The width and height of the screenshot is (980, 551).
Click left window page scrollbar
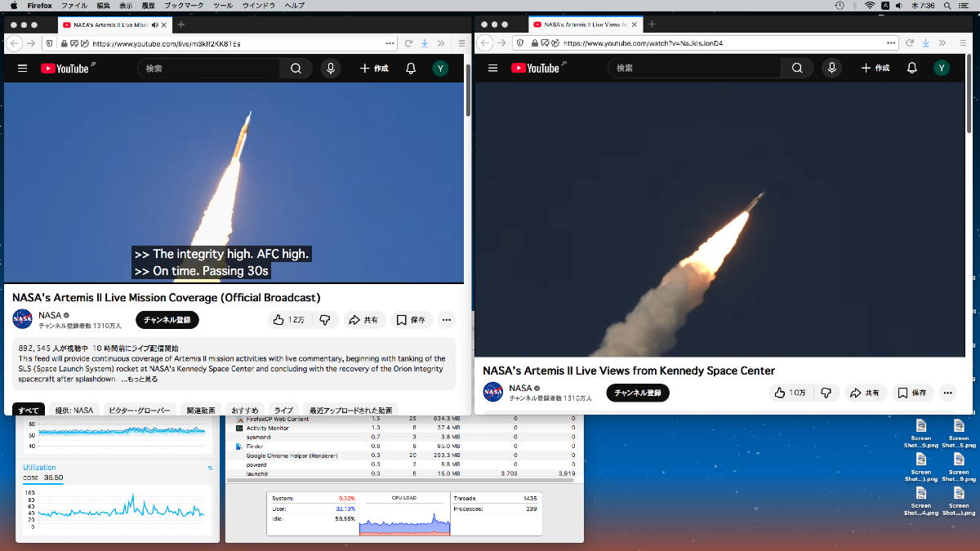[468, 90]
